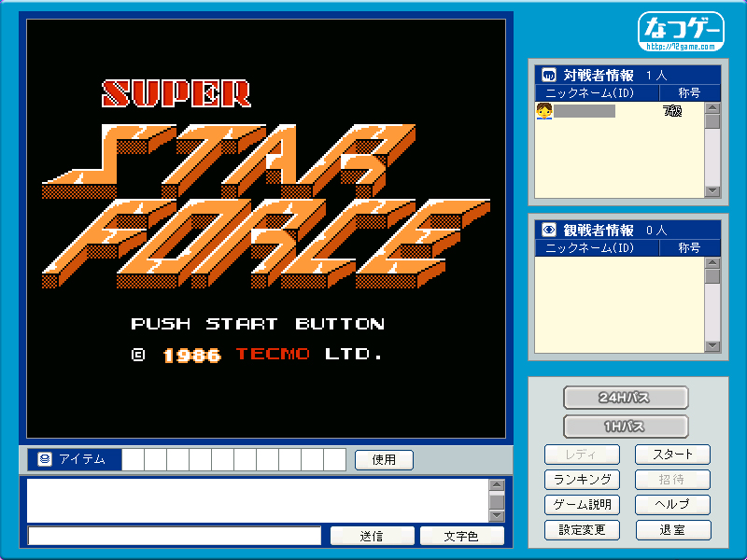This screenshot has width=747, height=560.
Task: Click PUSH START BUTTON text in game
Action: tap(258, 324)
